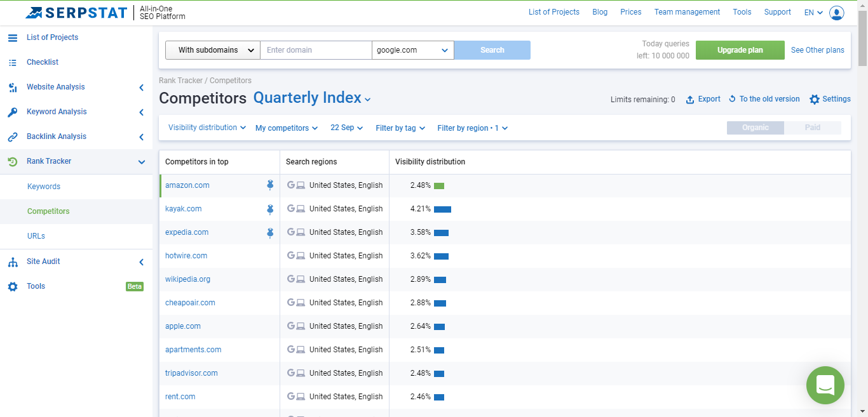The height and width of the screenshot is (417, 868).
Task: Click the undo arrow icon for old version
Action: coord(732,99)
